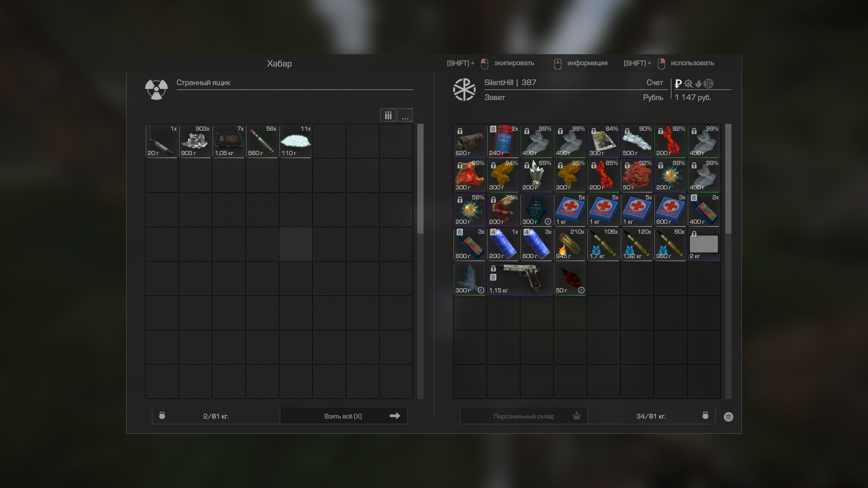Select the golden 95% artifact
Viewport: 868px width, 488px height.
tap(570, 175)
